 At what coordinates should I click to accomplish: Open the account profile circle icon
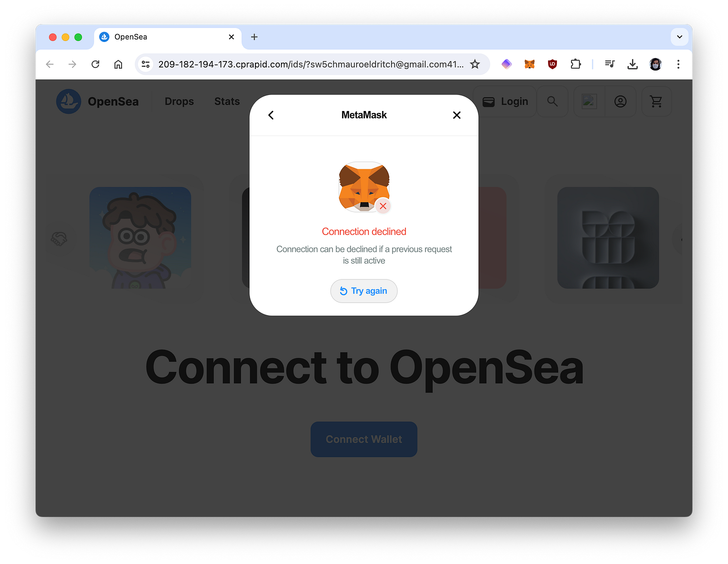(620, 101)
